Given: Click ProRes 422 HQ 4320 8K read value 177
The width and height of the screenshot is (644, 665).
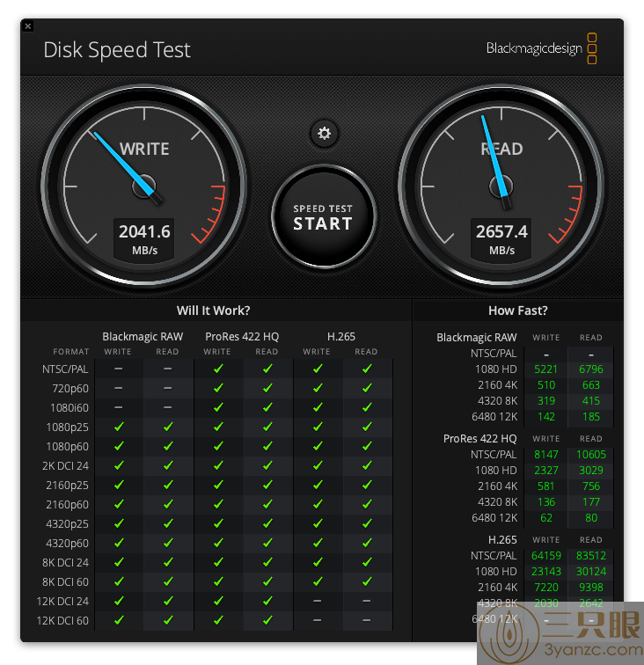Looking at the screenshot, I should [x=591, y=502].
